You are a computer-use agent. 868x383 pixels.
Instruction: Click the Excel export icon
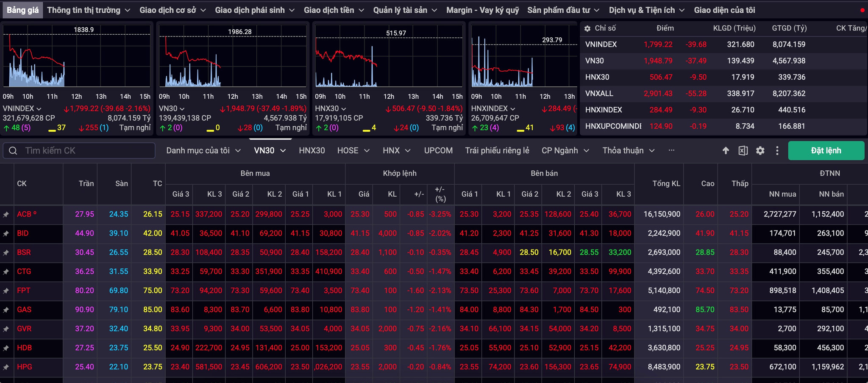pyautogui.click(x=743, y=150)
